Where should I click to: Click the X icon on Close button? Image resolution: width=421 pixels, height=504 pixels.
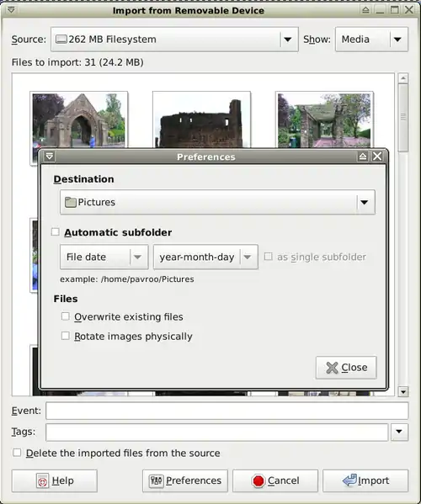click(x=332, y=368)
